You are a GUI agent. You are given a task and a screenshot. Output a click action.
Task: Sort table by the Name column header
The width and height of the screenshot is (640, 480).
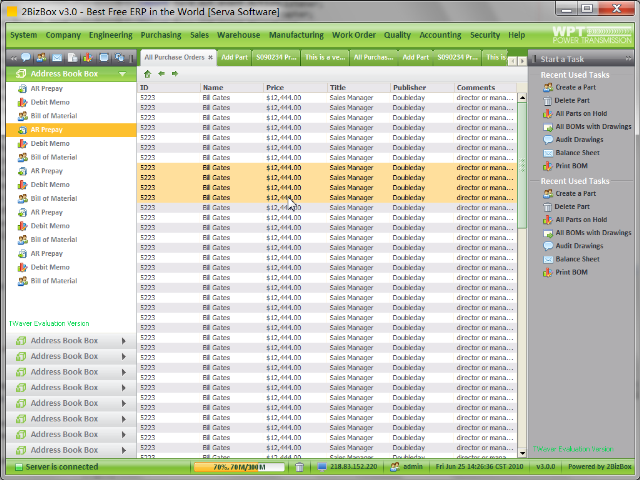point(232,87)
